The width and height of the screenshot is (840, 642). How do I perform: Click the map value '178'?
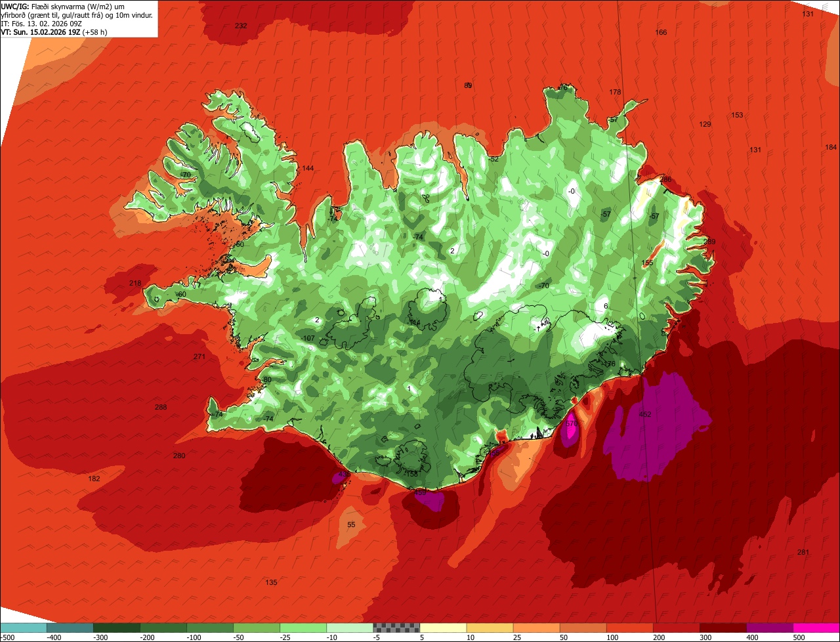pos(615,92)
